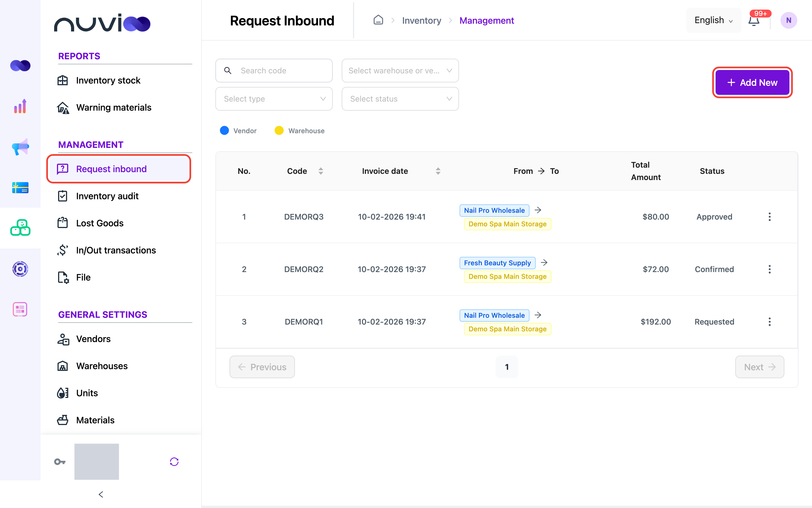Open the notifications bell with 99+ badge

[x=754, y=21]
